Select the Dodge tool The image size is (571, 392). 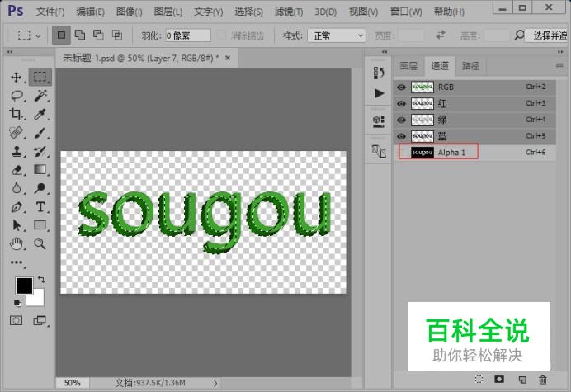[x=40, y=188]
